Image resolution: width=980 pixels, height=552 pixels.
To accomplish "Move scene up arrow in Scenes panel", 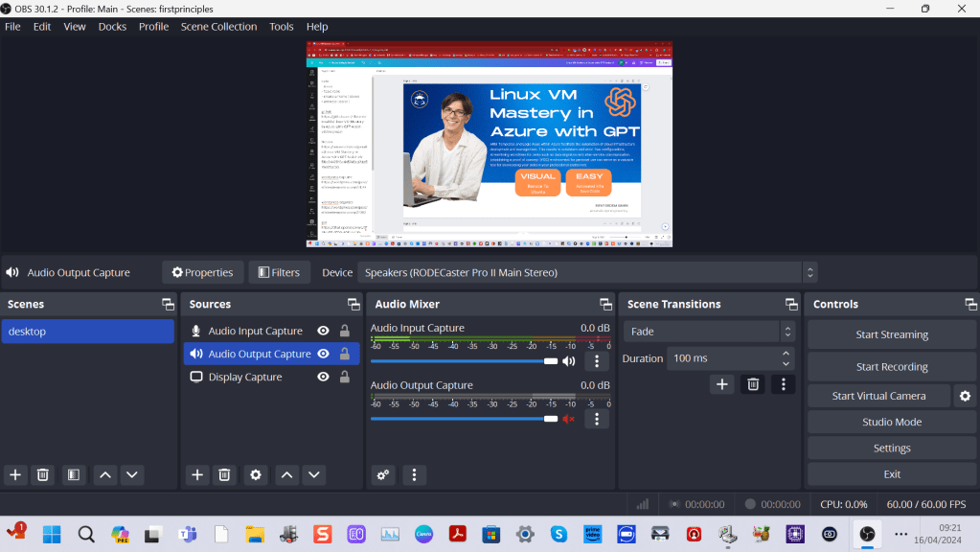I will coord(105,475).
